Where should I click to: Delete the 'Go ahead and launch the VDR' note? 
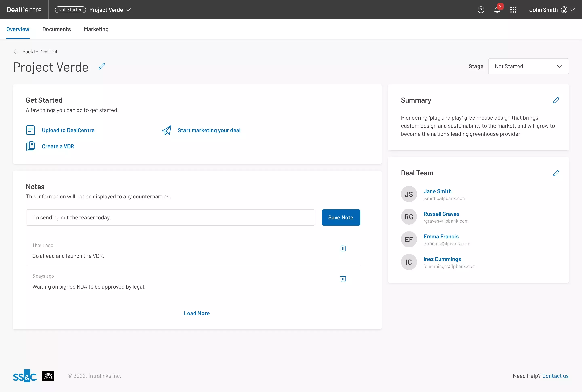click(343, 248)
